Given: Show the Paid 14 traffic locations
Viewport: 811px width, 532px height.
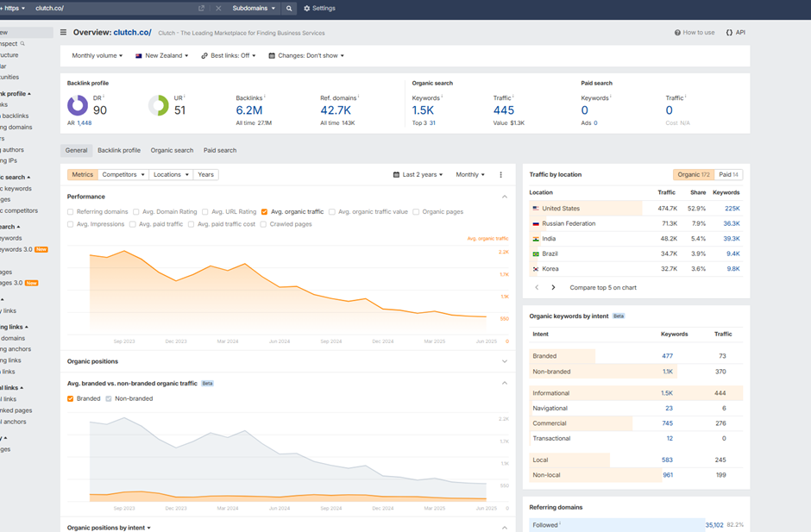Looking at the screenshot, I should click(729, 175).
